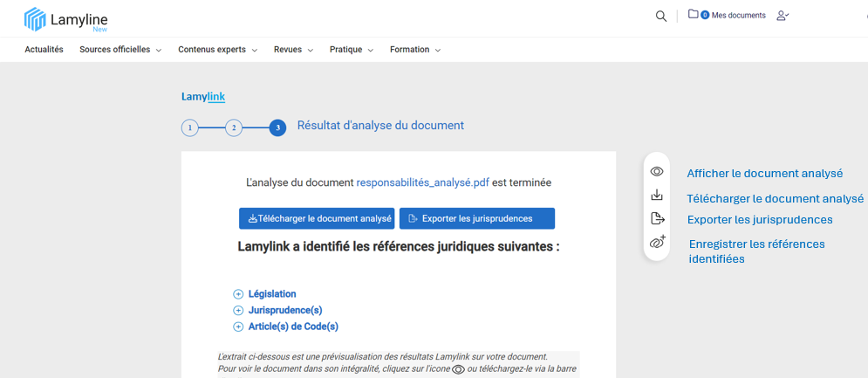Click Télécharger le document analysé side label
868x378 pixels.
pos(775,198)
